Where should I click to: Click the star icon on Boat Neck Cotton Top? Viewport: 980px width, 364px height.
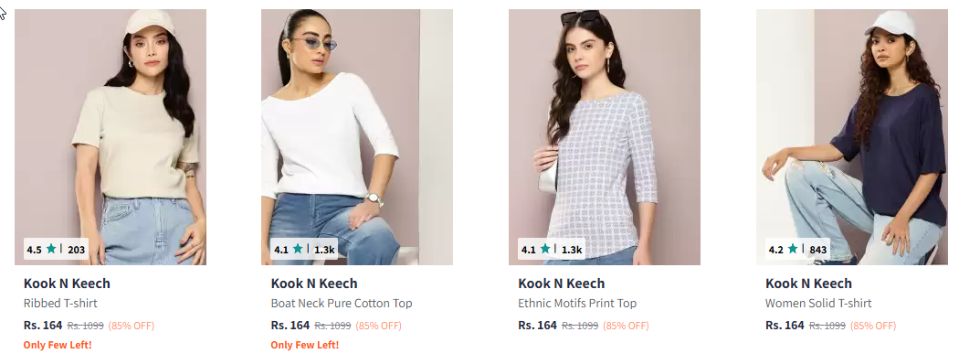(298, 249)
